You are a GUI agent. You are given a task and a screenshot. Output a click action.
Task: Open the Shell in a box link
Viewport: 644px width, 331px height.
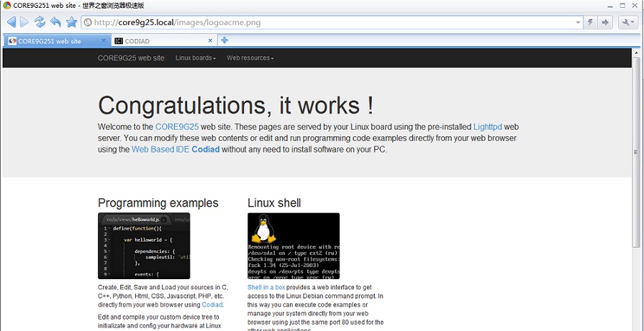[266, 288]
